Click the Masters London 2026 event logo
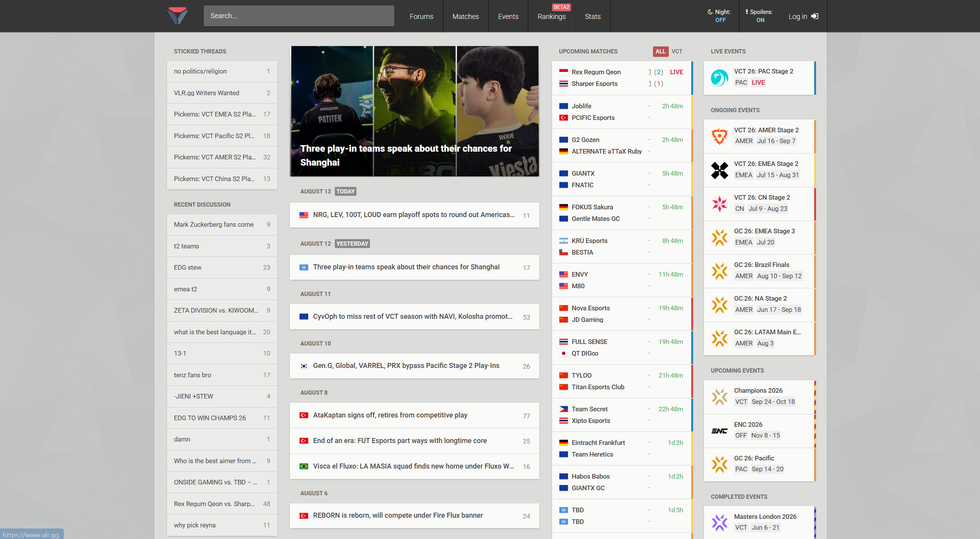The height and width of the screenshot is (539, 980). 719,523
